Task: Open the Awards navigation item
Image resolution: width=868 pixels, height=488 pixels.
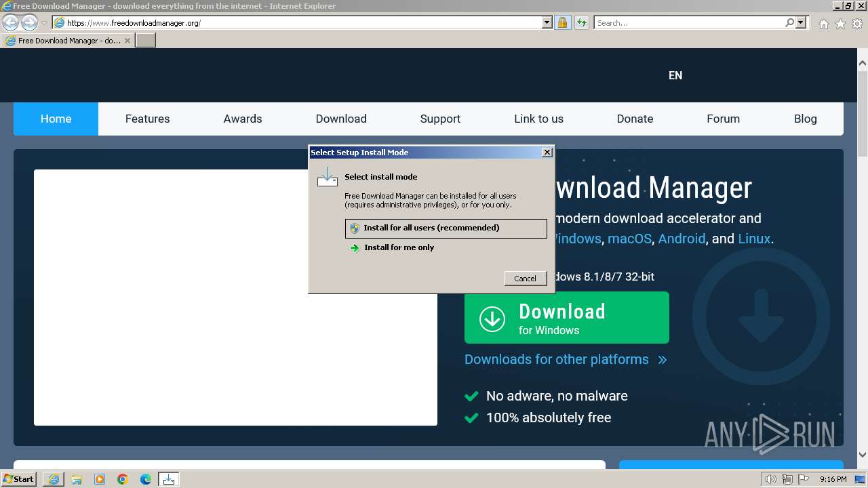Action: 243,119
